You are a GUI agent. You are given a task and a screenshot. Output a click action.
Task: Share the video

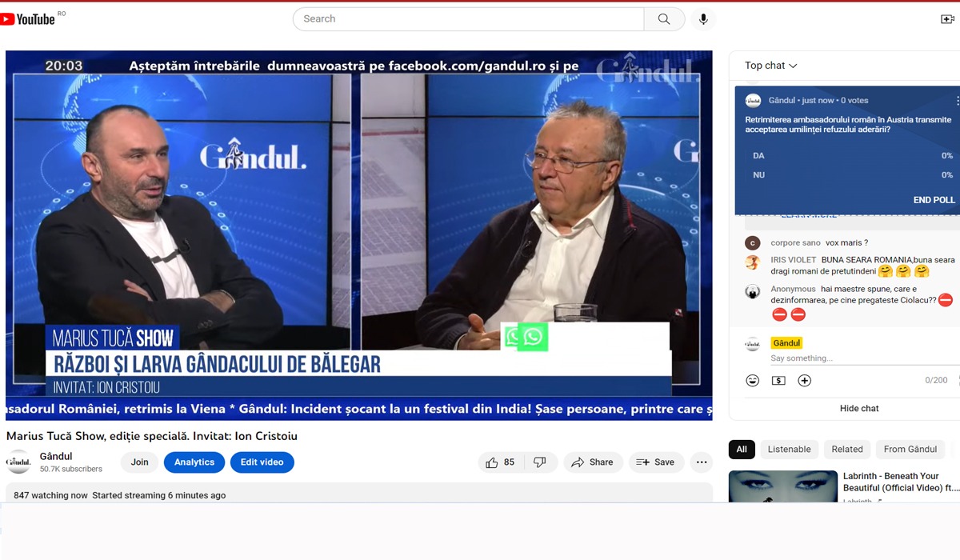593,462
